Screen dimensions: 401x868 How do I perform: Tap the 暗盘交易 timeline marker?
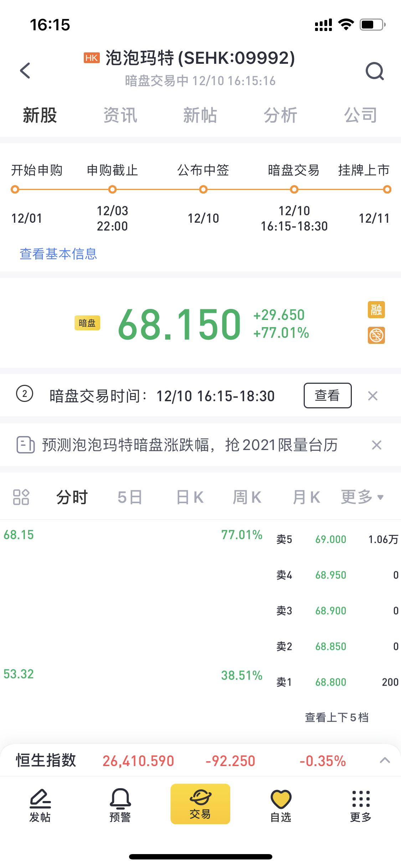point(294,189)
